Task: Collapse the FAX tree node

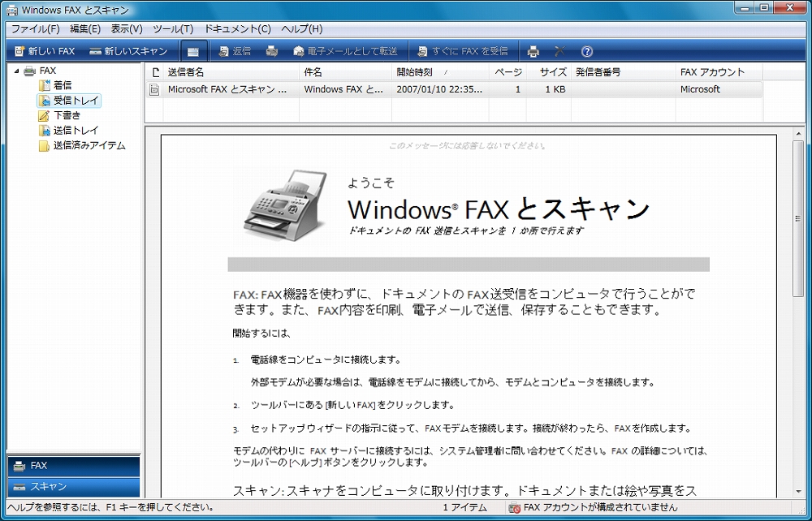Action: pos(15,71)
